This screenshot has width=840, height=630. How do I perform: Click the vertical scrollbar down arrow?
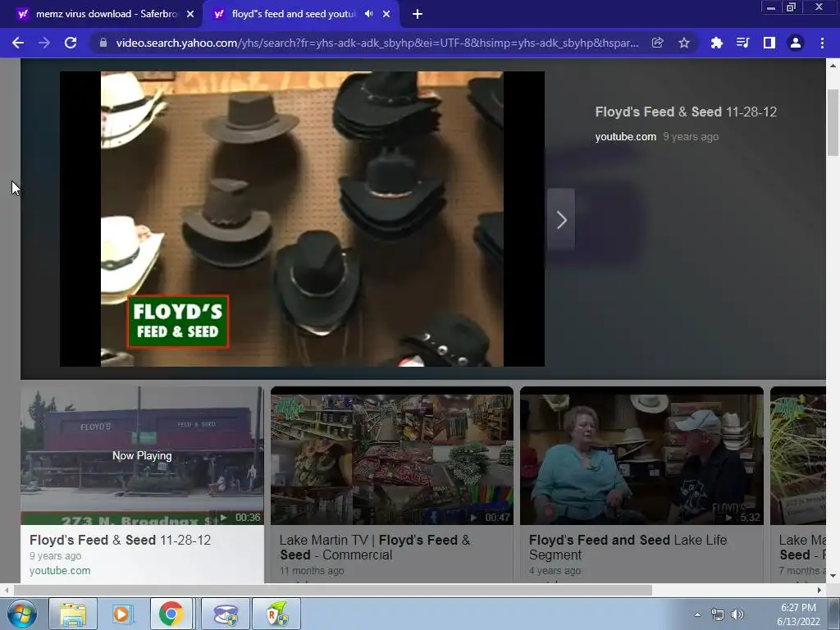833,576
